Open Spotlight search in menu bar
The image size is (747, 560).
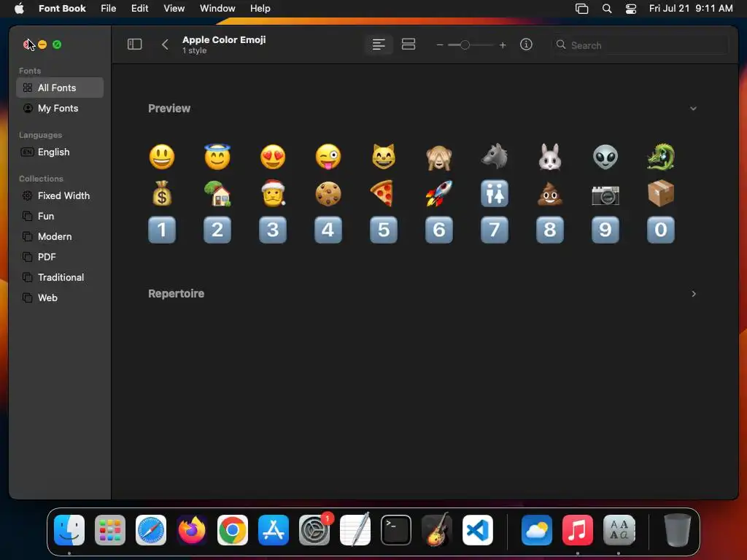tap(606, 9)
